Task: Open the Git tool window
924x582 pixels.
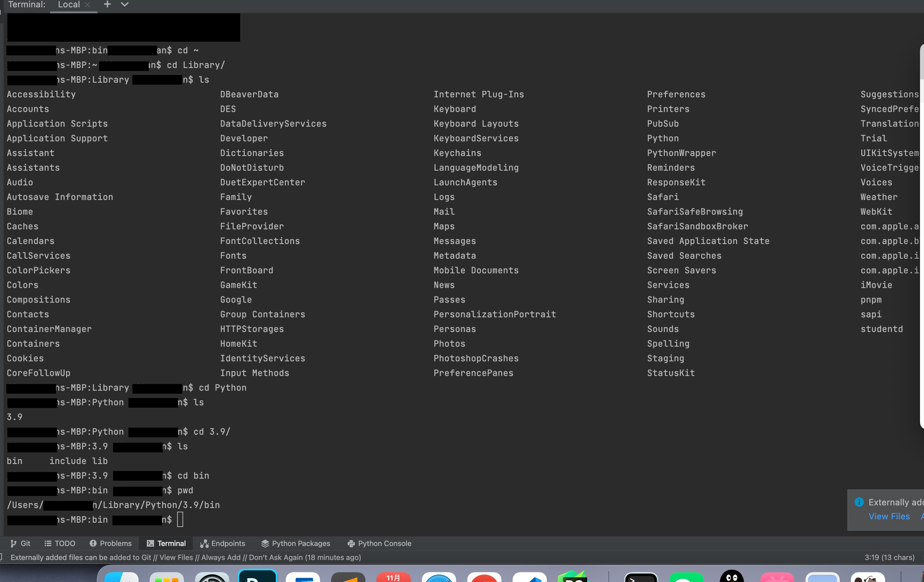Action: (x=20, y=543)
